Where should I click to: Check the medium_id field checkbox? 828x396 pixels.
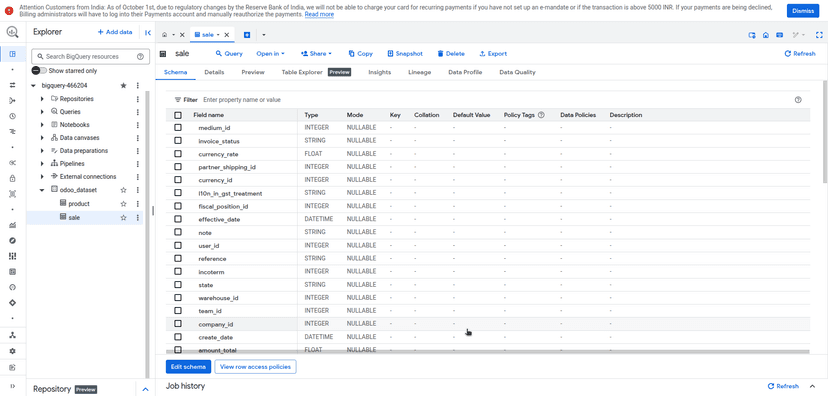tap(178, 127)
